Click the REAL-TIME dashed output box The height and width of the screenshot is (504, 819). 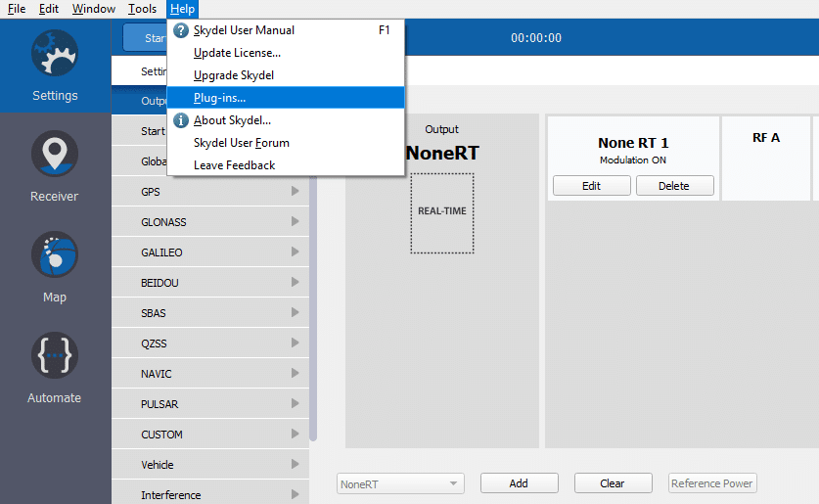tap(442, 213)
